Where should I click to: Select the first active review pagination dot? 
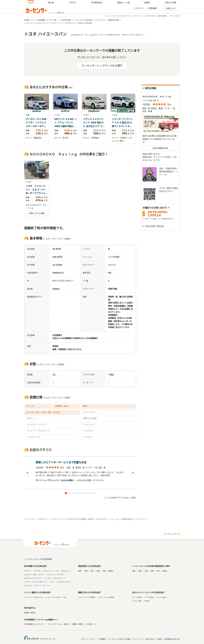(x=66, y=493)
